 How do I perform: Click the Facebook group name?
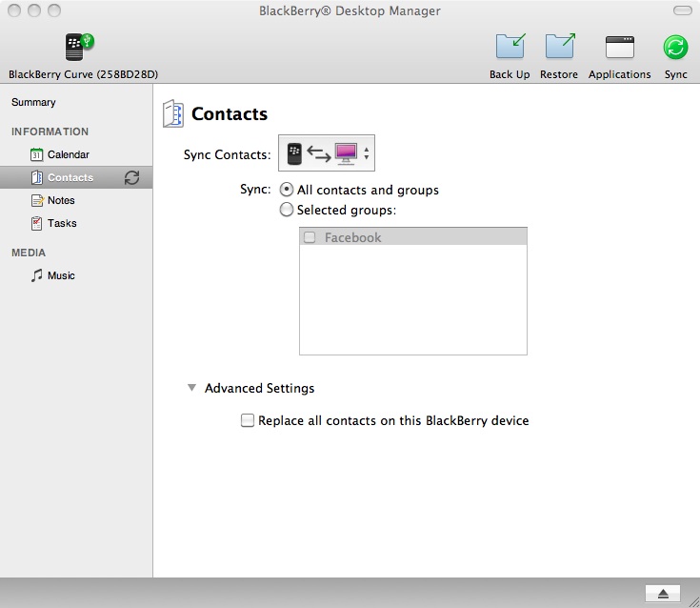click(x=352, y=237)
